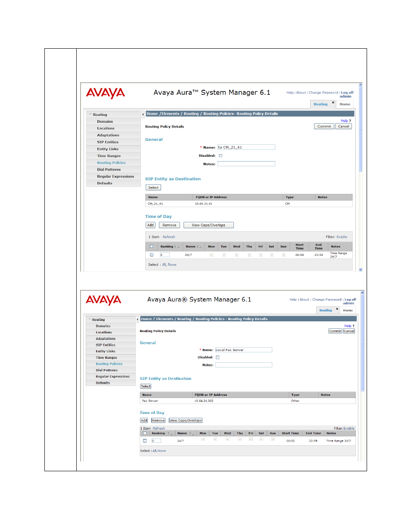This screenshot has width=411, height=532.
Task: Click the Sun checkbox in upper 24/7 row
Action: pos(283,255)
